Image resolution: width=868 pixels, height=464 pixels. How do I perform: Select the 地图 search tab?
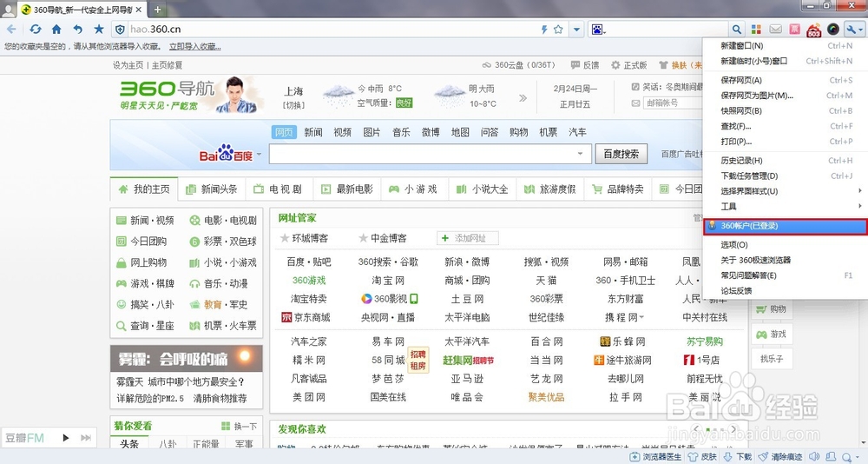[x=460, y=132]
